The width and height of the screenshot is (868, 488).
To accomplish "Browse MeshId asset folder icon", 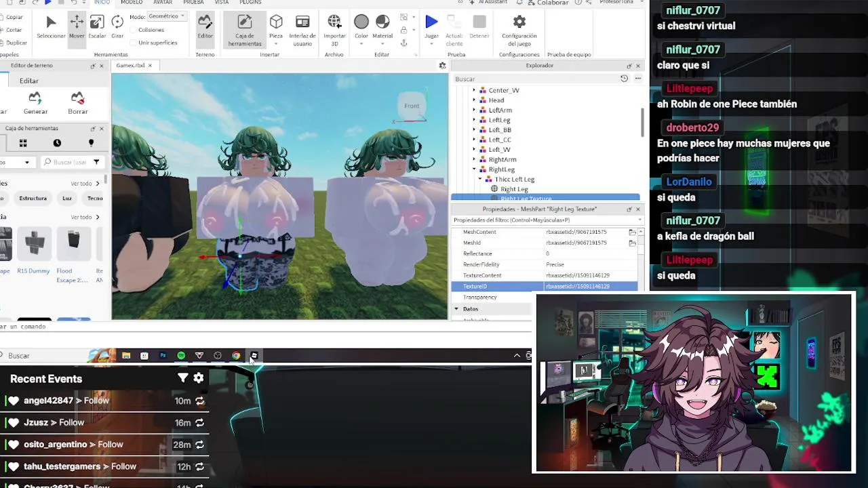I will [x=632, y=243].
